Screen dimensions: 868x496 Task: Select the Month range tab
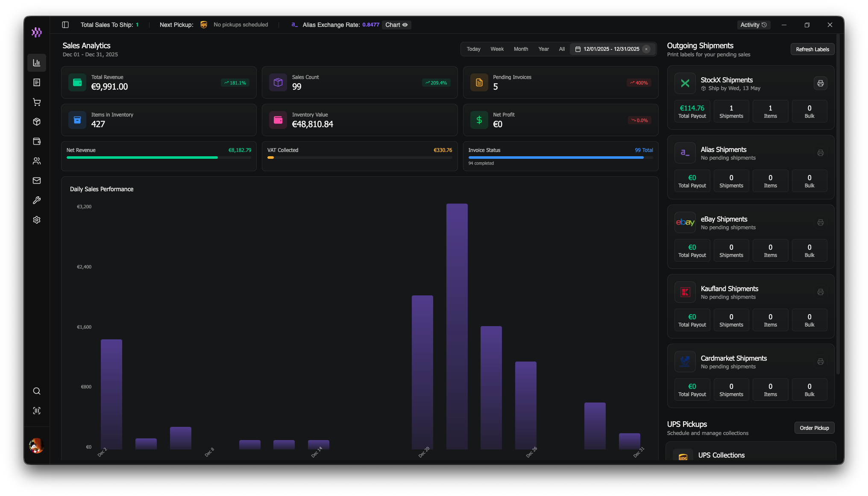[x=521, y=49]
